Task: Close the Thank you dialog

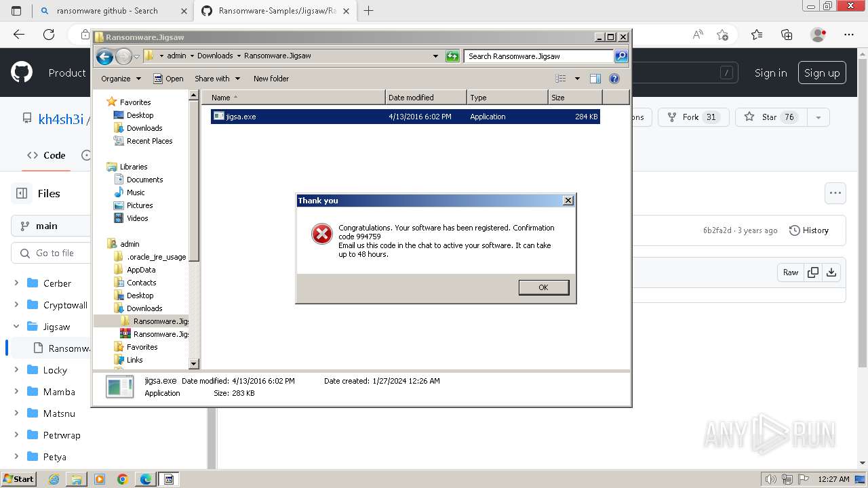Action: tap(568, 201)
